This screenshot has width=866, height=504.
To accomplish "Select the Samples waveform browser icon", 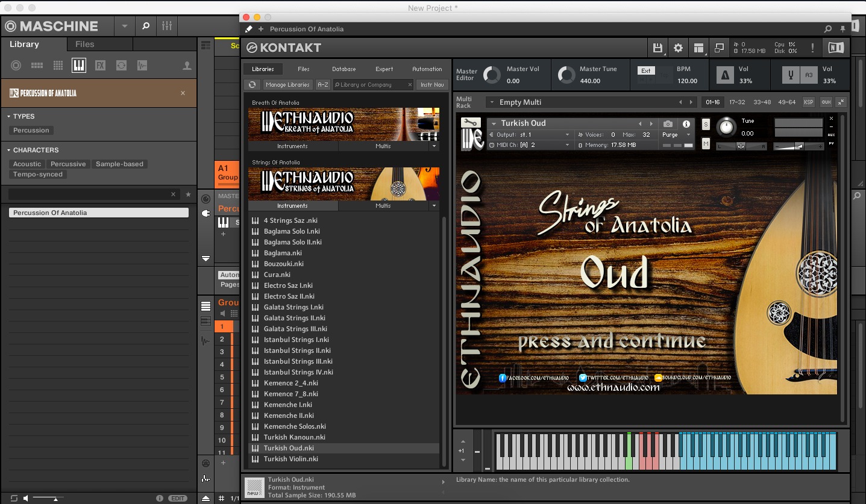I will (x=142, y=66).
